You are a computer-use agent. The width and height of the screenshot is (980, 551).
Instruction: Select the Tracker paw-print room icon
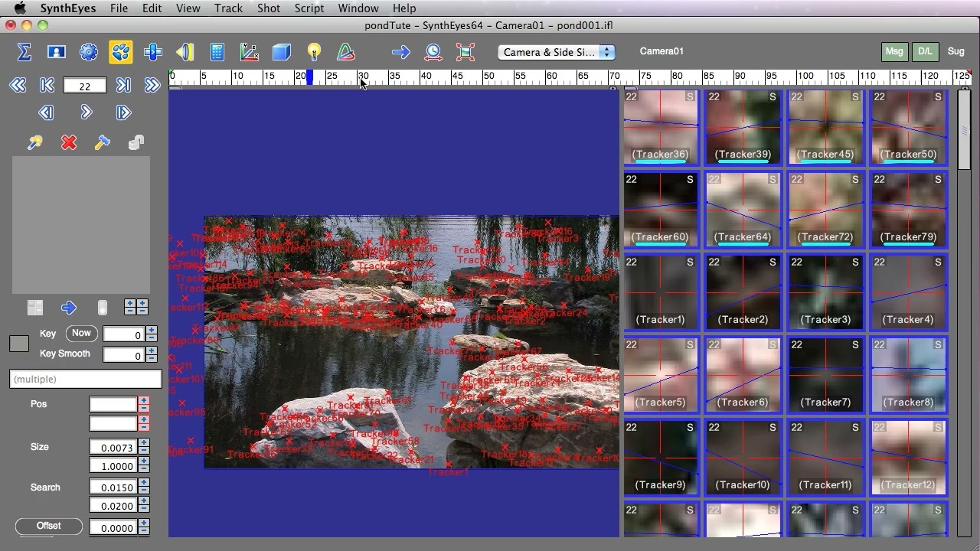tap(121, 52)
